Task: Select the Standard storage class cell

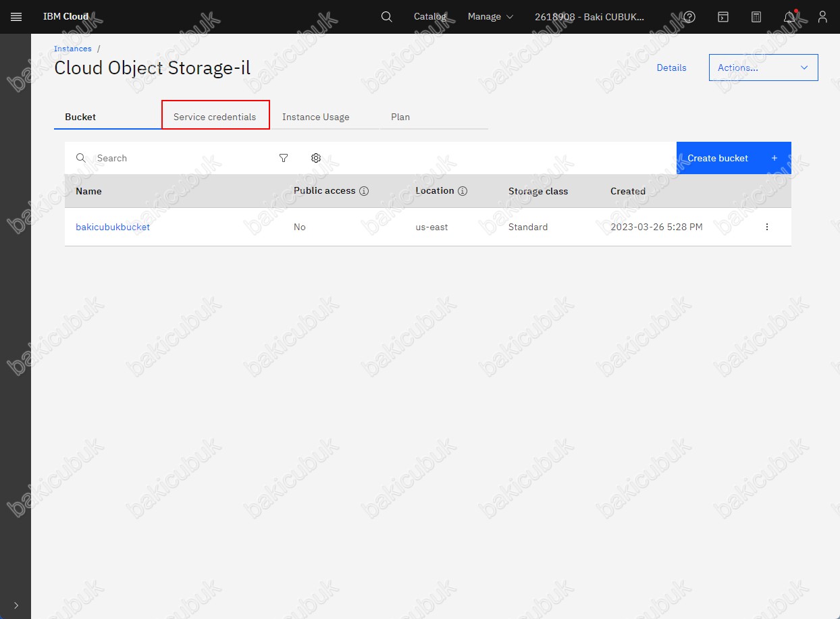Action: coord(528,227)
